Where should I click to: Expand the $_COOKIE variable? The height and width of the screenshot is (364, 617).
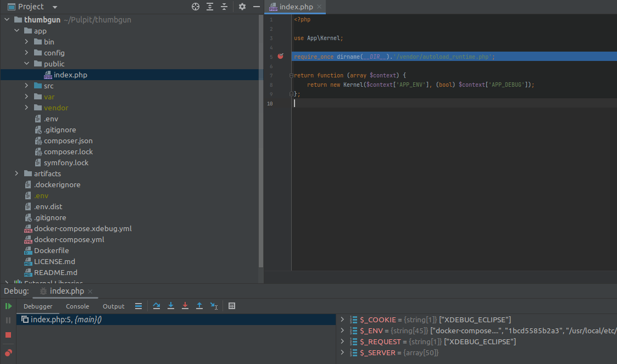click(x=342, y=320)
